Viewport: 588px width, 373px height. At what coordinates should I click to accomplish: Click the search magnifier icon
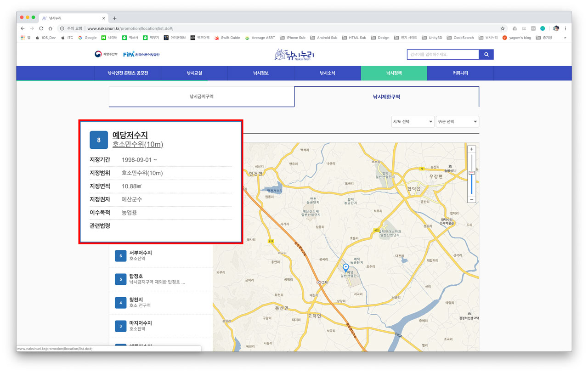click(x=486, y=54)
